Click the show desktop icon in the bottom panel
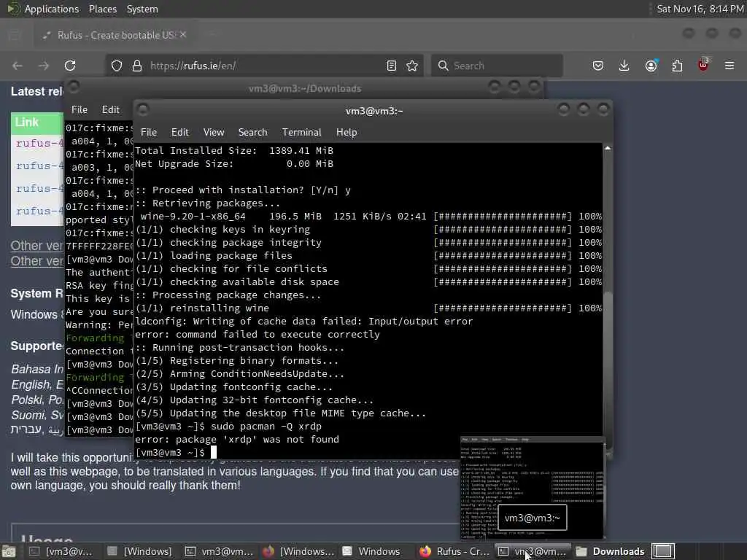Viewport: 747px width, 560px height. coord(9,552)
